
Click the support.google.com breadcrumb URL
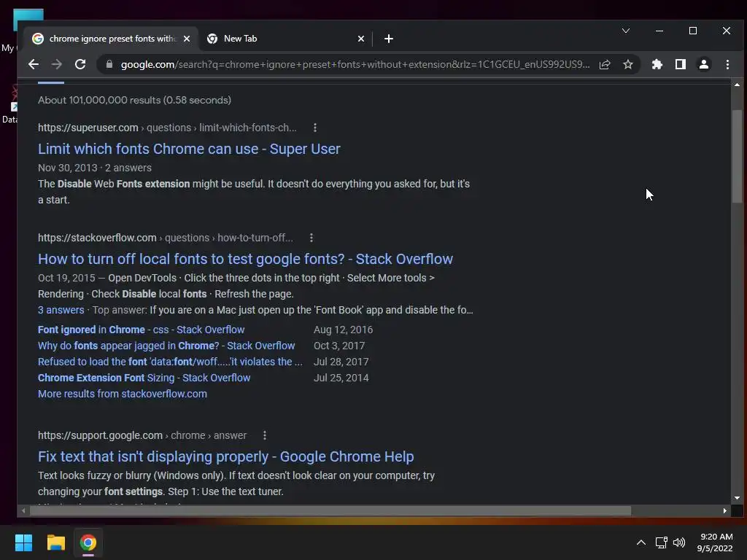(x=142, y=435)
